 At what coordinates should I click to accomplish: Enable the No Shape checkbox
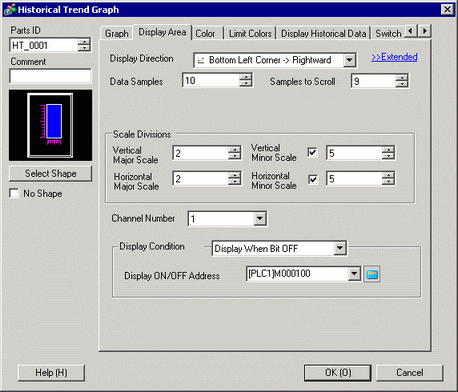pyautogui.click(x=14, y=193)
